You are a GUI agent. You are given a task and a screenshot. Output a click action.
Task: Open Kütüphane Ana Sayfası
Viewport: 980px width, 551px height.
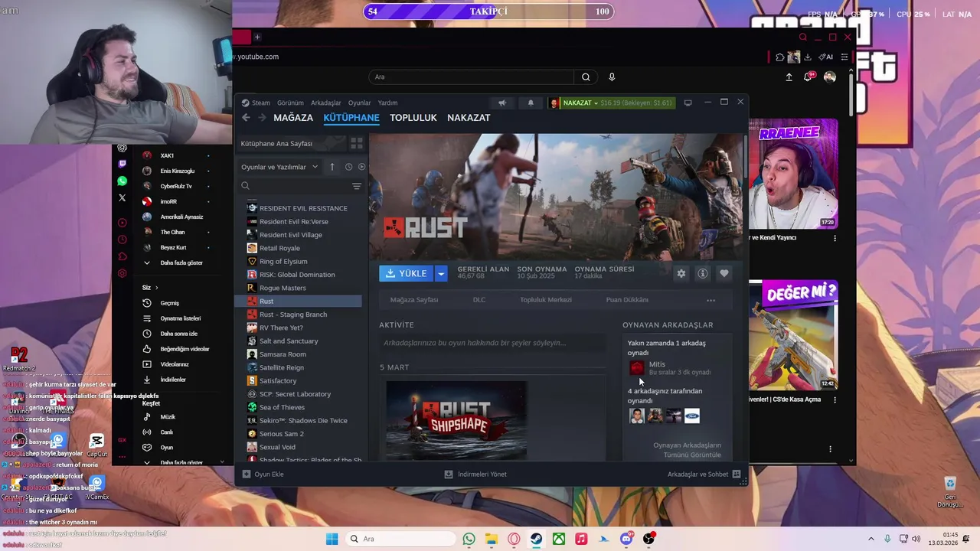291,143
